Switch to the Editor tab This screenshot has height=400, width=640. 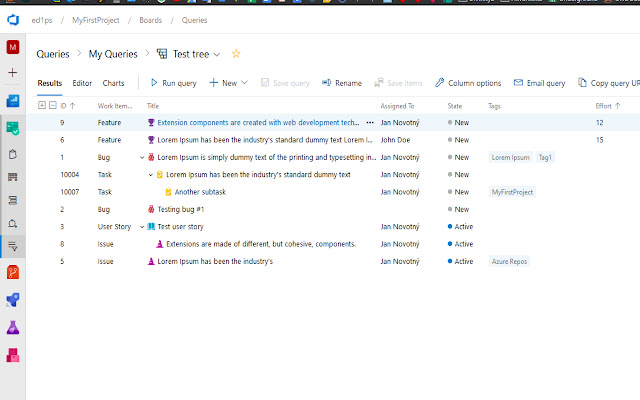point(82,83)
